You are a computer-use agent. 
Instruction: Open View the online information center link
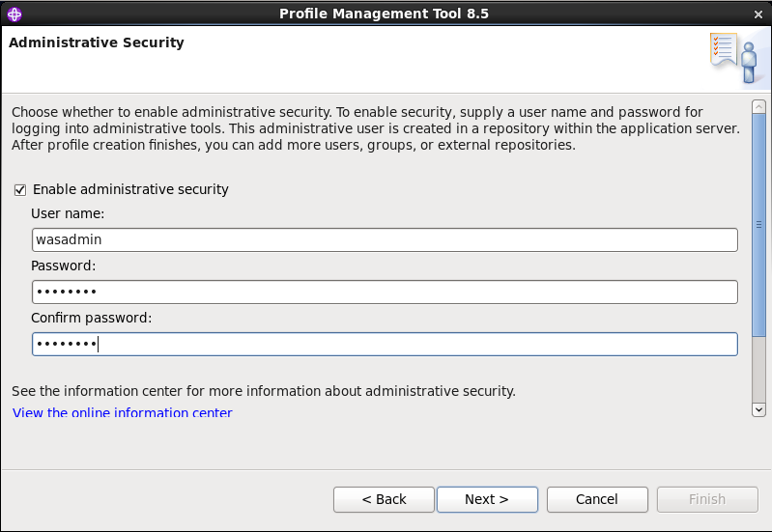[122, 412]
